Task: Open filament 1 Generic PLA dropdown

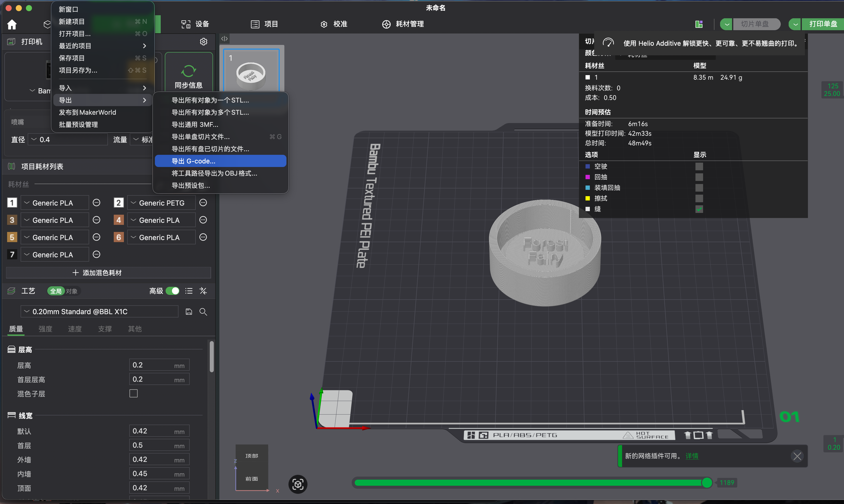Action: [x=55, y=203]
